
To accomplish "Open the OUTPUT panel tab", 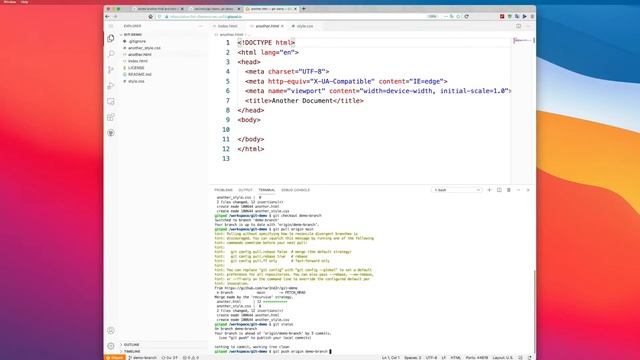I will pyautogui.click(x=245, y=190).
